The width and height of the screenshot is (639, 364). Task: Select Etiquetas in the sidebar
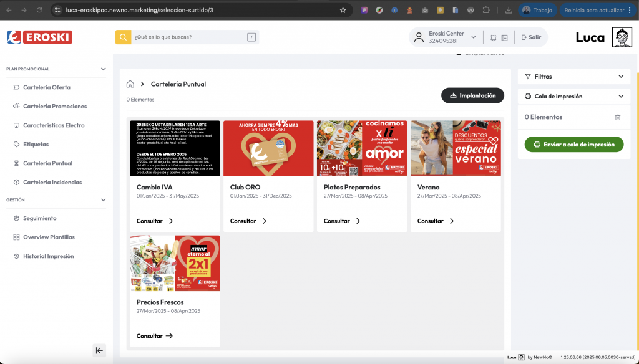pos(36,144)
